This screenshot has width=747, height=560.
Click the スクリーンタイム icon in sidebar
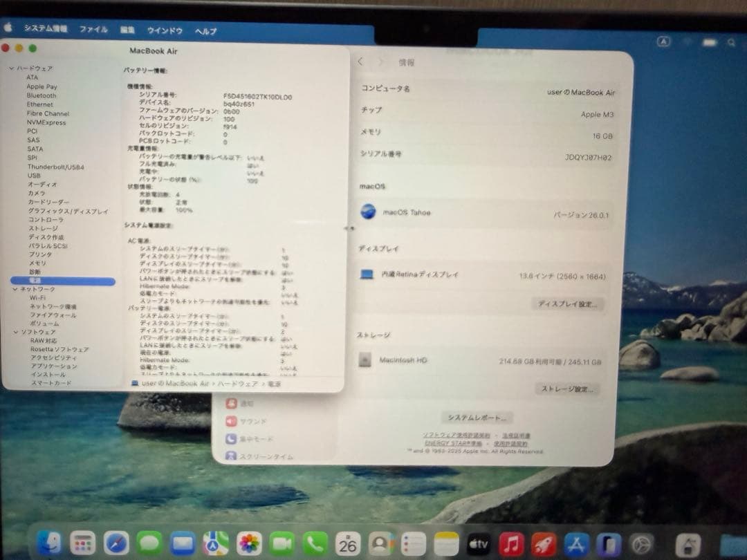(x=232, y=456)
